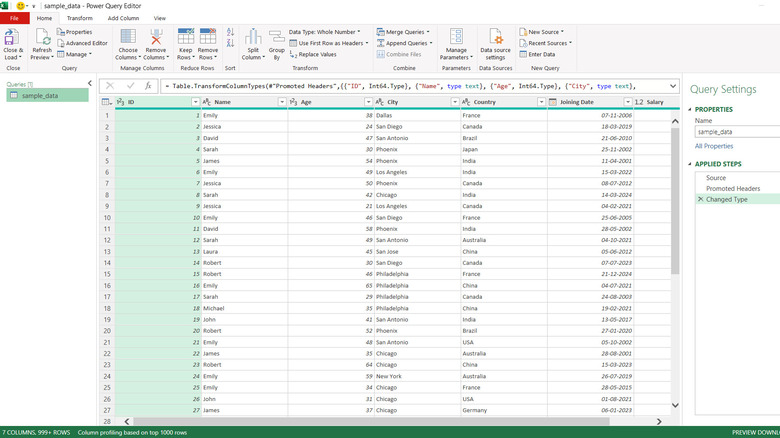Screen dimensions: 780x438
Task: Click the Refresh Preview icon
Action: click(x=42, y=38)
